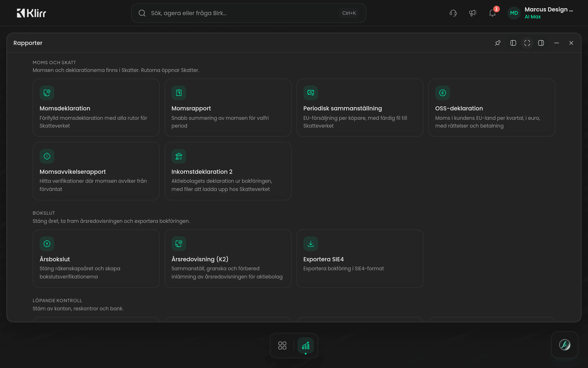Open Periodisk sammanställning report
The image size is (588, 368).
click(360, 108)
